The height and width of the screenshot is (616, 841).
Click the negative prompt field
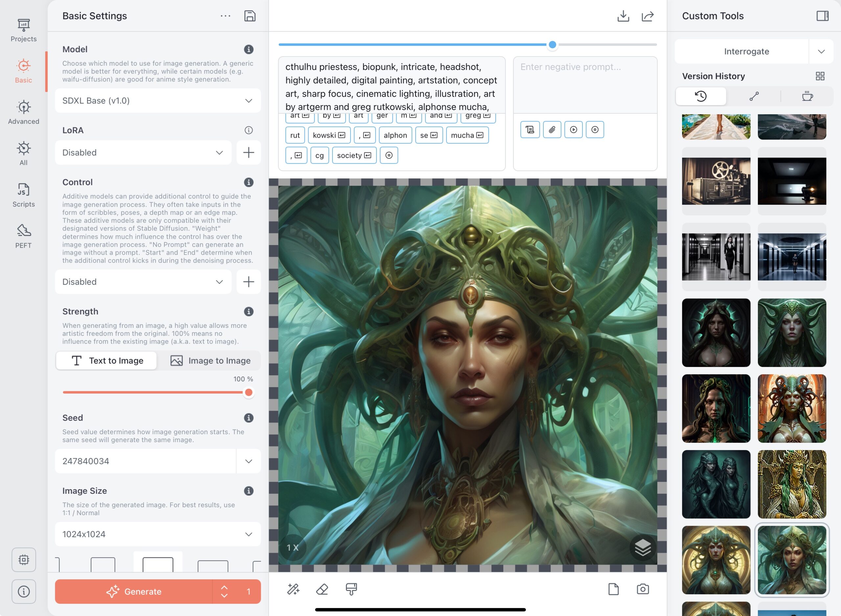585,85
